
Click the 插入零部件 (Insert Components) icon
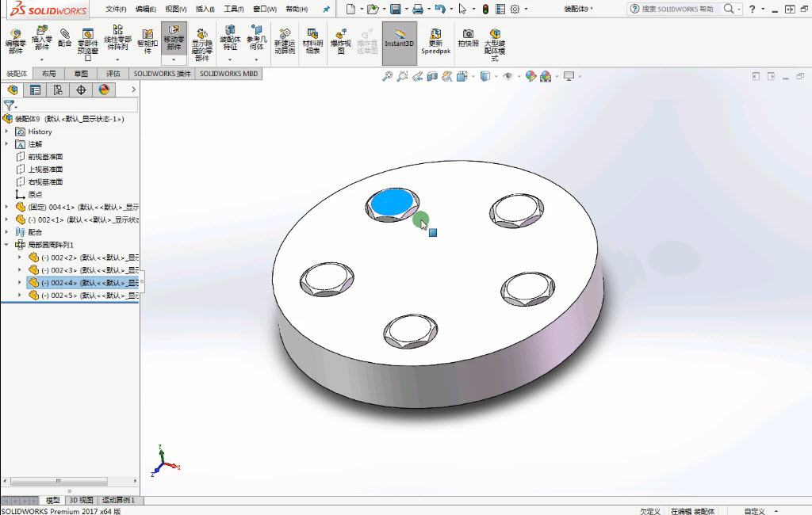42,38
